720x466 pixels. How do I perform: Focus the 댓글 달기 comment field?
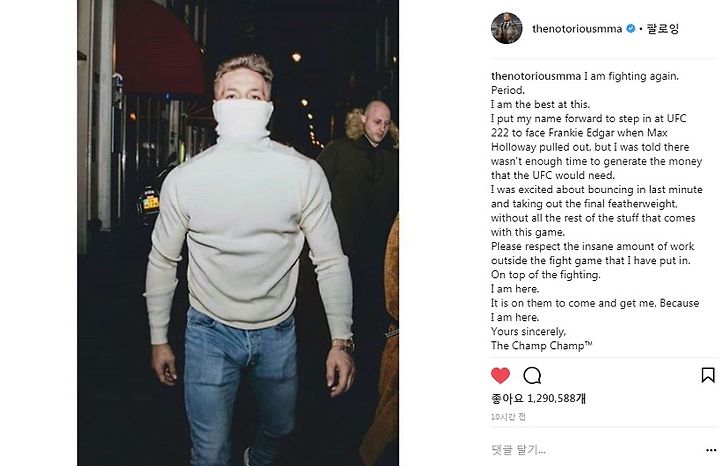tap(595, 450)
